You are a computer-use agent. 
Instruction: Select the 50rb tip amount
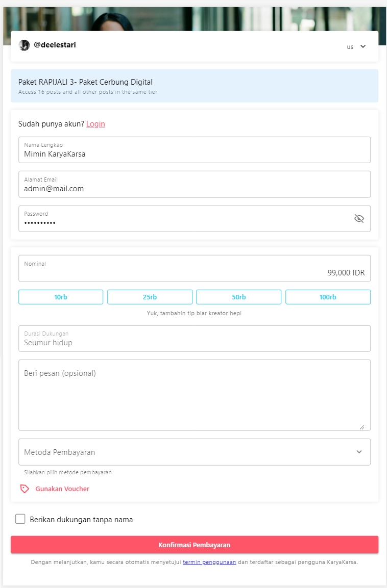(x=238, y=297)
